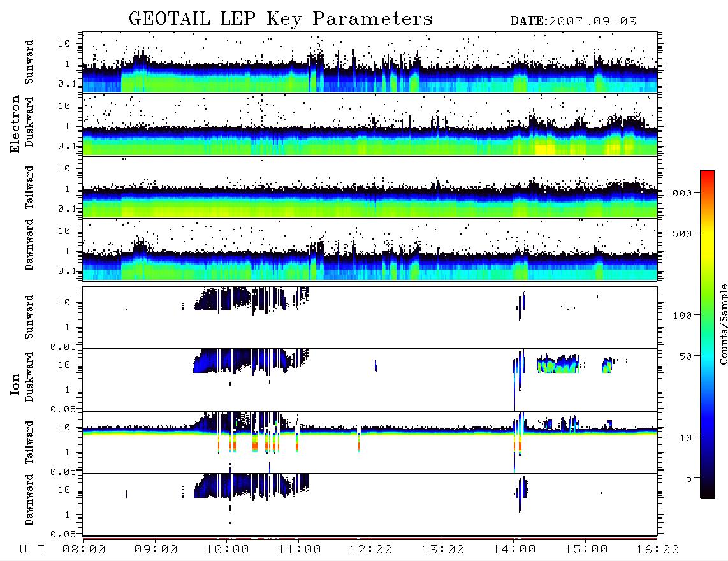Viewport: 728px width, 561px height.
Task: Click the 0.05 tick of the Ion Dawnward panel
Action: pos(64,534)
